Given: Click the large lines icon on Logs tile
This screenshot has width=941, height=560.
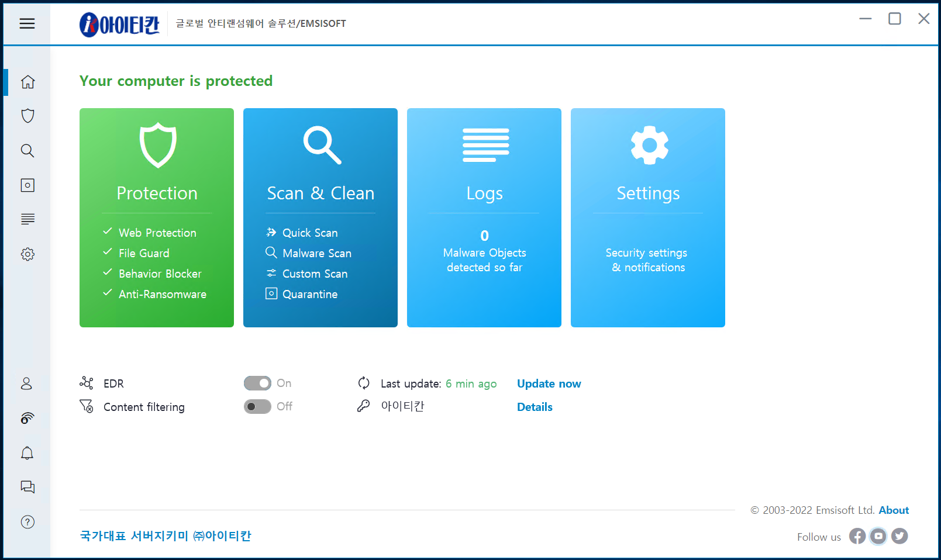Looking at the screenshot, I should point(486,145).
